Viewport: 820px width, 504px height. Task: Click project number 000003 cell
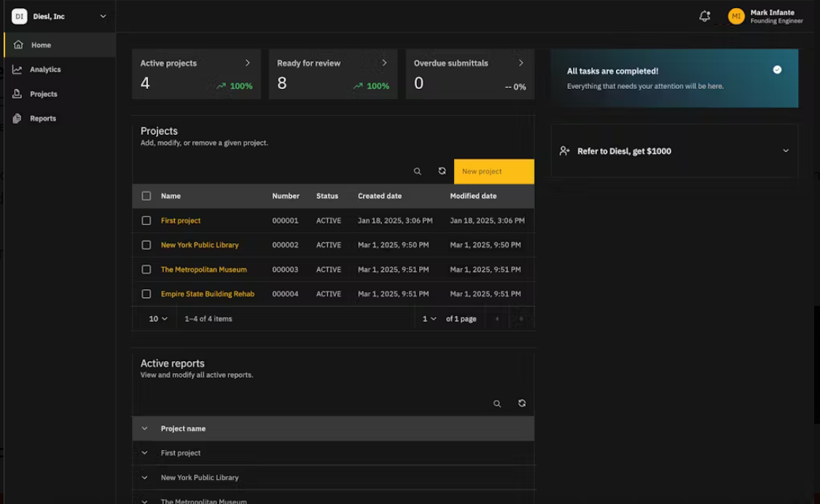(285, 269)
